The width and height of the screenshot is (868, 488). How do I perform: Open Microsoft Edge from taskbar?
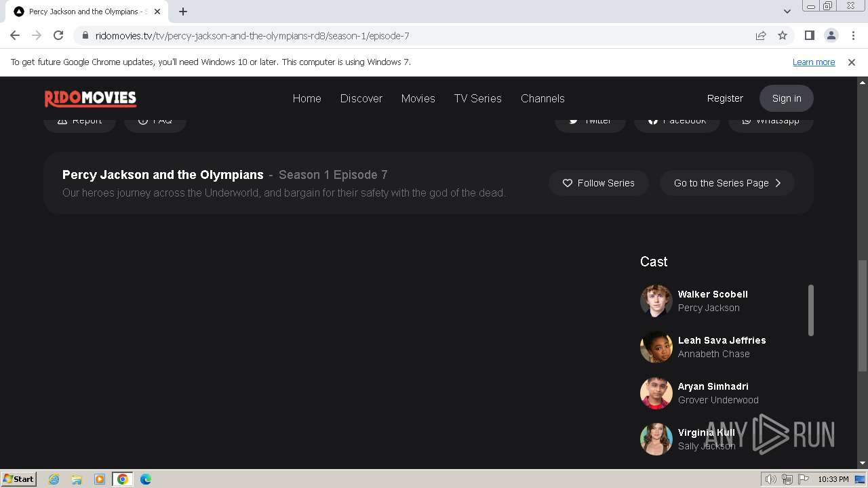pos(146,479)
